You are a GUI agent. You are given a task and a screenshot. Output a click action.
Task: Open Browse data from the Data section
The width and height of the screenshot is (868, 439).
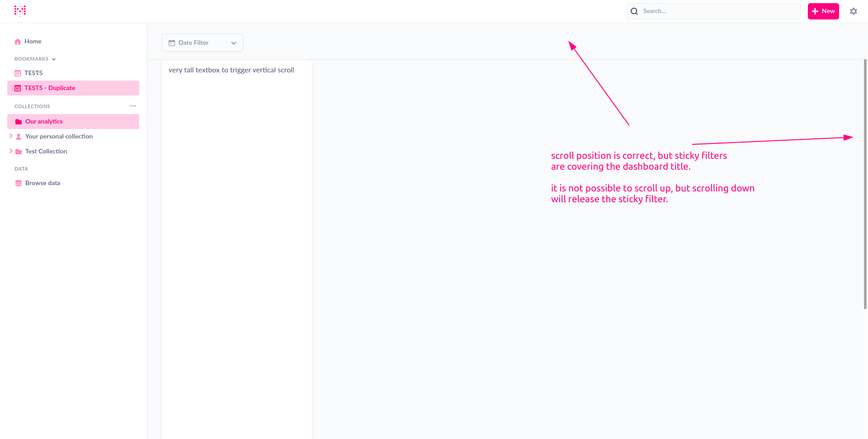tap(42, 183)
